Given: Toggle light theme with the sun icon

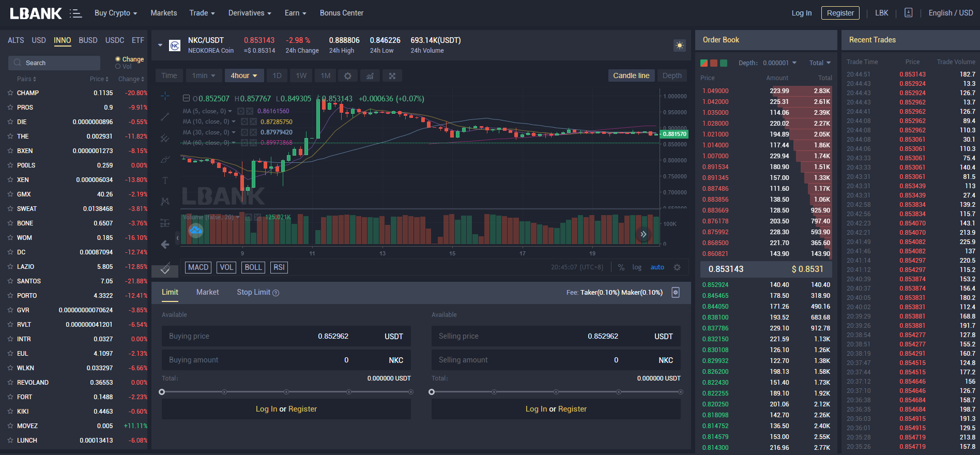Looking at the screenshot, I should [x=679, y=45].
